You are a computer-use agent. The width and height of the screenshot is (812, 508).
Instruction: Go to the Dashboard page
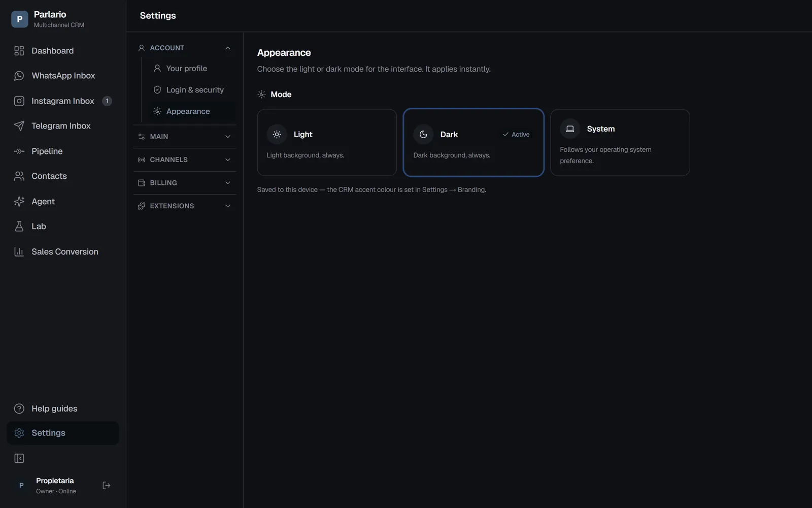pos(63,51)
